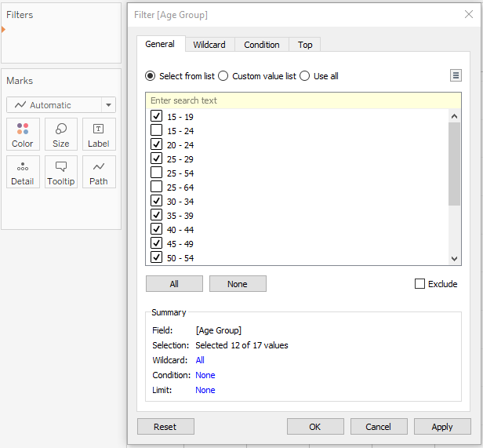Open the Color marks card
The image size is (483, 448).
coord(23,134)
